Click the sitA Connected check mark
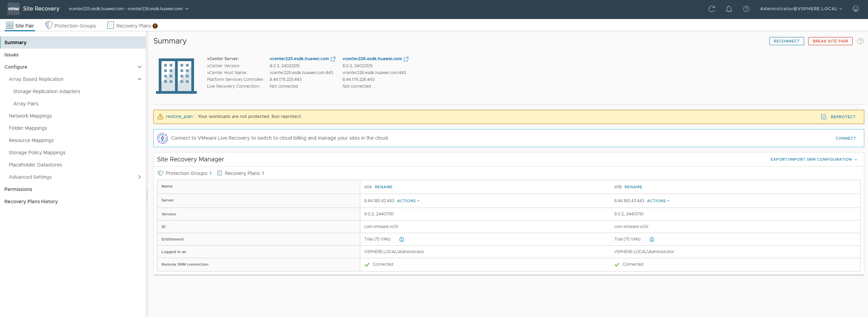868x317 pixels. pos(367,265)
